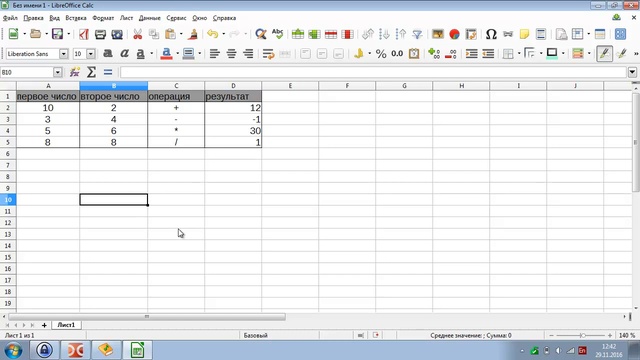Open the font size 10 dropdown
The image size is (640, 360).
91,53
